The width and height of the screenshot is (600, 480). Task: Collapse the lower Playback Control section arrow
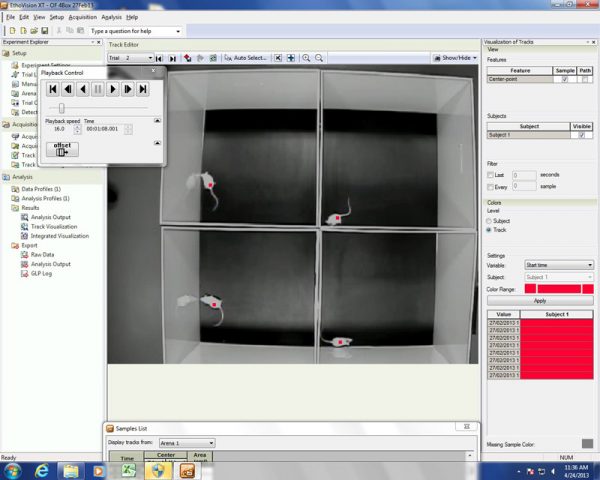[x=157, y=143]
